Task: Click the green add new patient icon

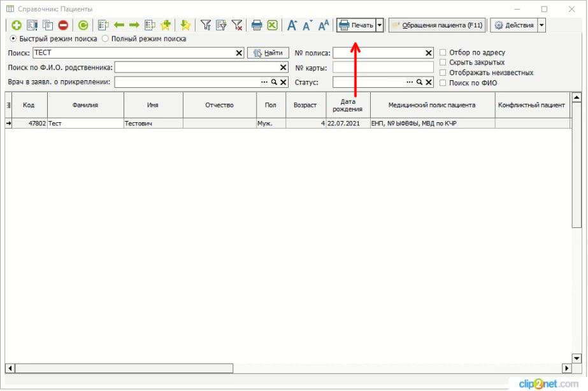Action: (x=17, y=25)
